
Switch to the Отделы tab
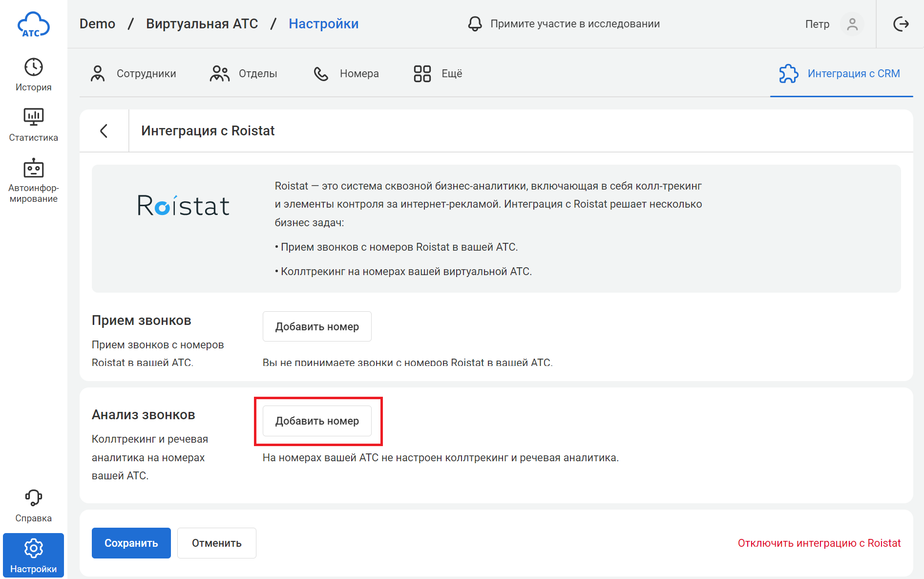244,74
